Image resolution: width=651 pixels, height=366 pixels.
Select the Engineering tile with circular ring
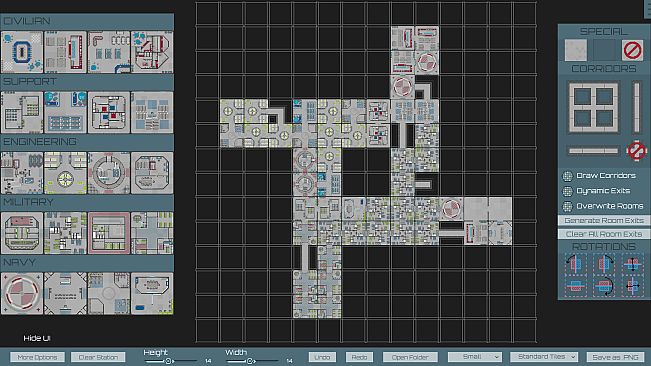109,173
